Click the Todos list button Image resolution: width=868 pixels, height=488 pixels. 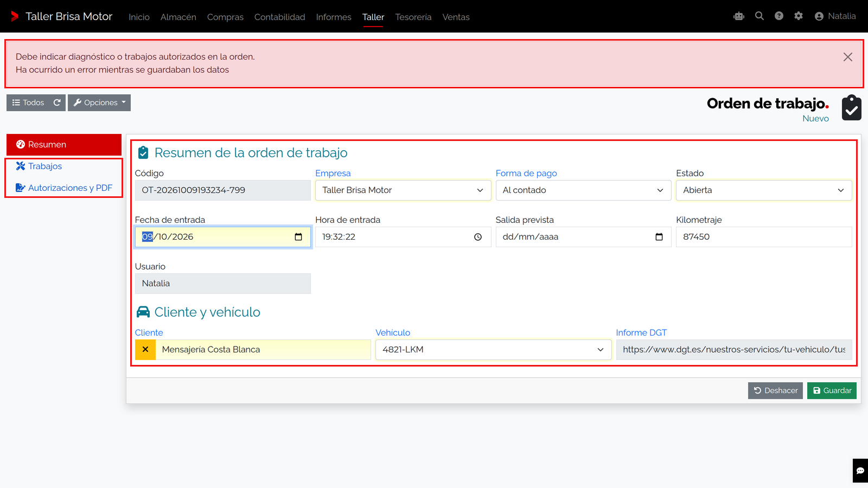pos(28,102)
